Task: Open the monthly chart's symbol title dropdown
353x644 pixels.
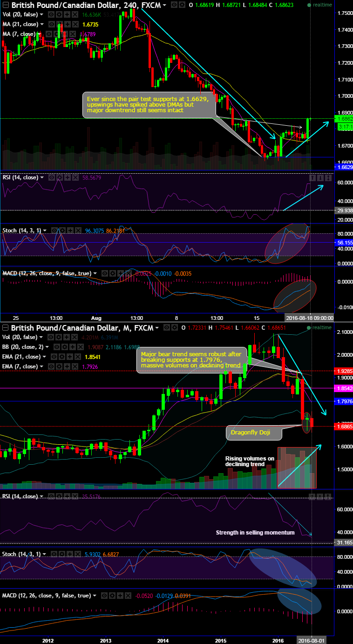Action: point(157,328)
